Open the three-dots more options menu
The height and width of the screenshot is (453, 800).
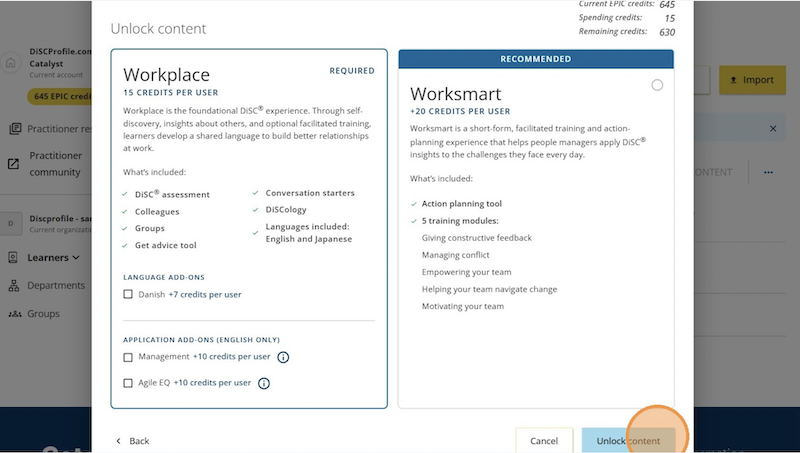pyautogui.click(x=768, y=172)
